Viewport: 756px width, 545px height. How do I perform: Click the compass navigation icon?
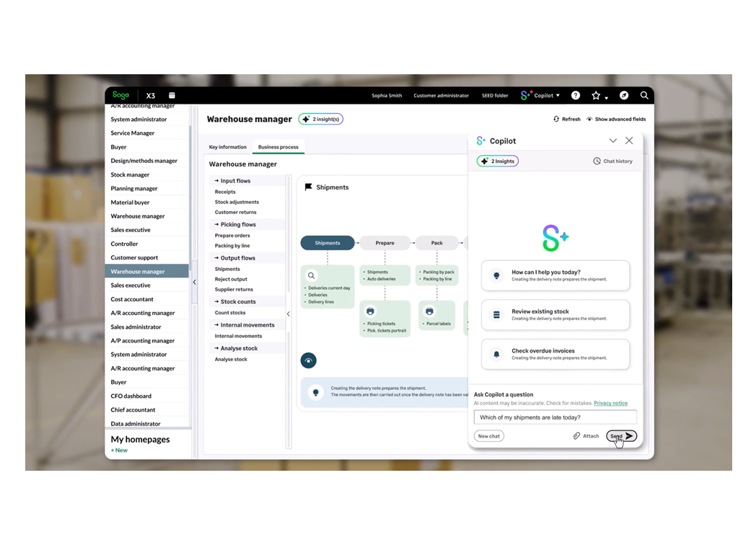tap(623, 94)
